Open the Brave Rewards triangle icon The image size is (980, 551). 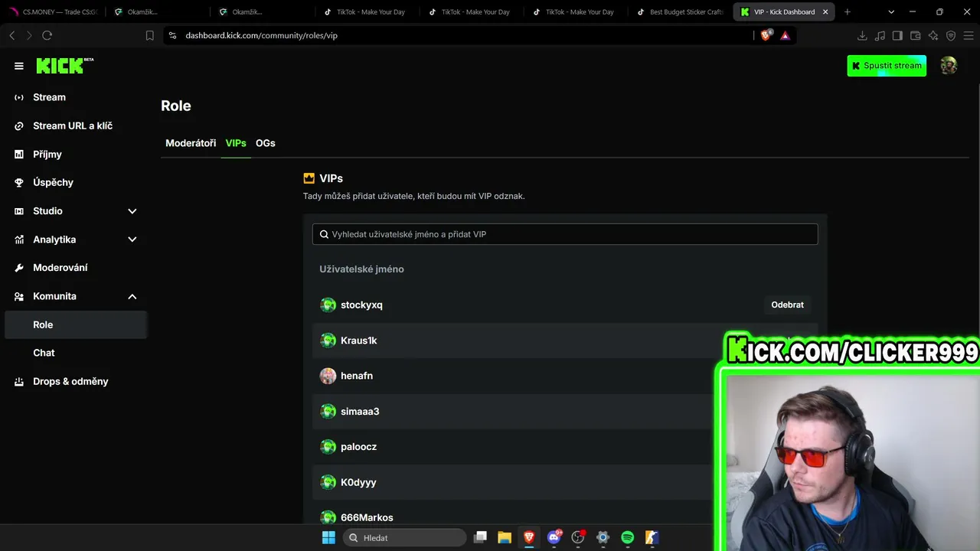[785, 36]
